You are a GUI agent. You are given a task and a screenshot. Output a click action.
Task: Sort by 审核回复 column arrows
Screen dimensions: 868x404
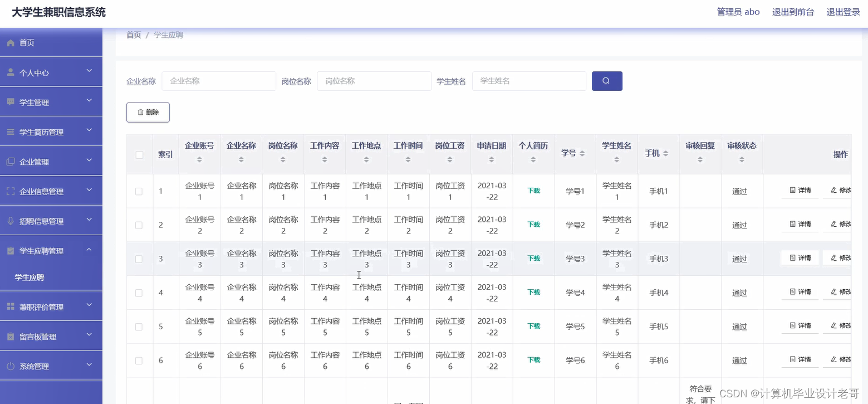pos(700,160)
